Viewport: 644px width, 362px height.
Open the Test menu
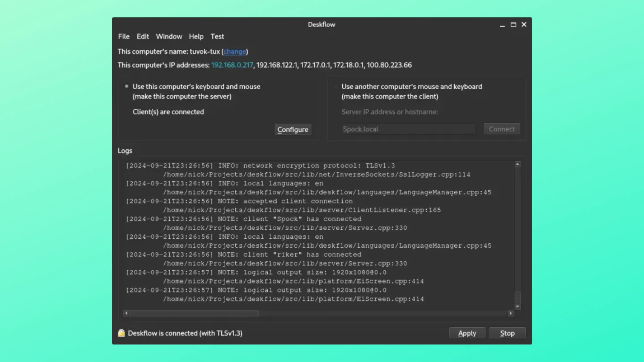[217, 36]
